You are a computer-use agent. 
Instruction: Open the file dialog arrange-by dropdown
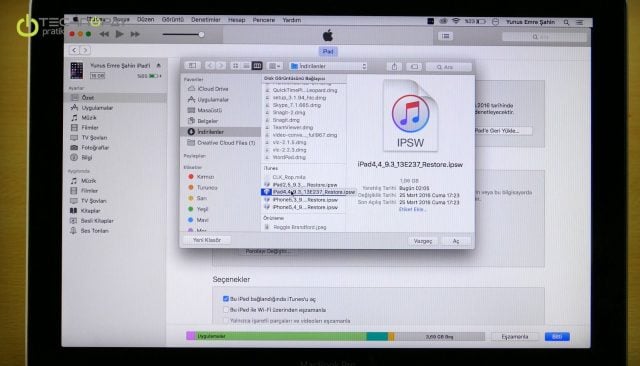pos(275,66)
